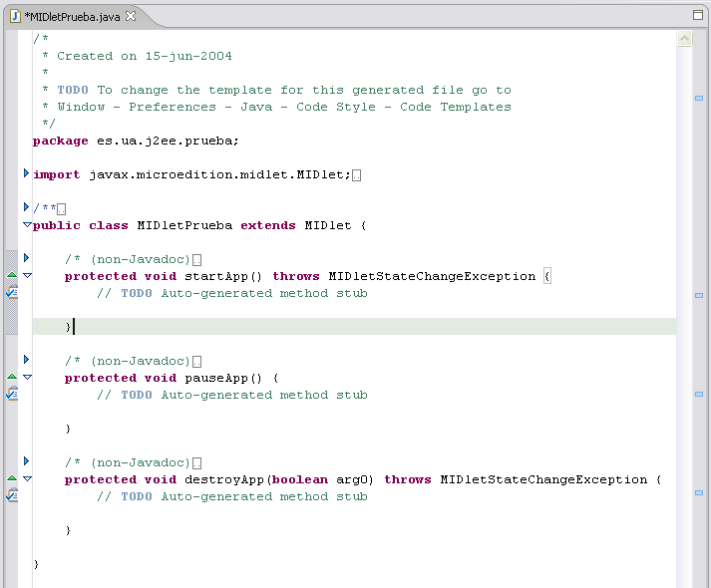Click the 'arg0' parameter name
Viewport: 711px width, 588px height.
pyautogui.click(x=352, y=479)
